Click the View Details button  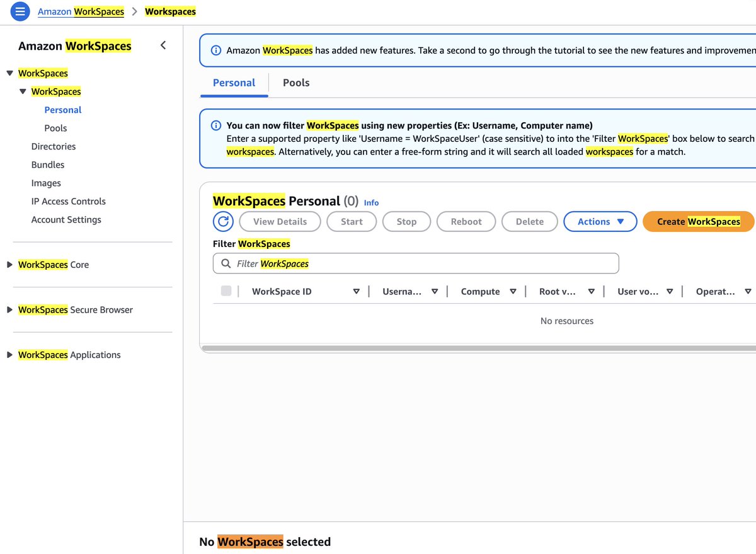(280, 221)
